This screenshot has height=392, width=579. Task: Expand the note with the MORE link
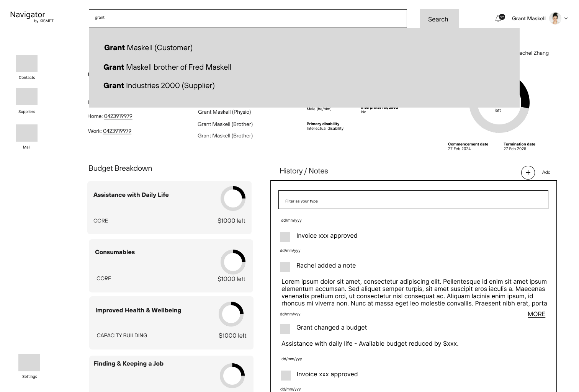pos(536,314)
